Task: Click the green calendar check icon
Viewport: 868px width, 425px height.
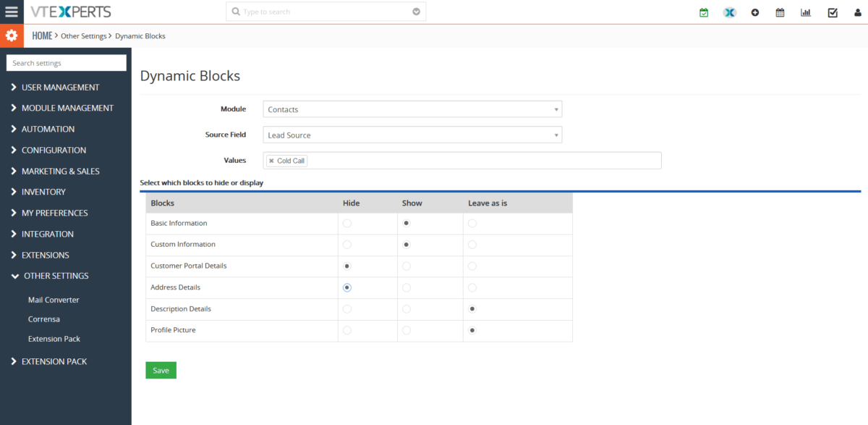Action: tap(704, 12)
